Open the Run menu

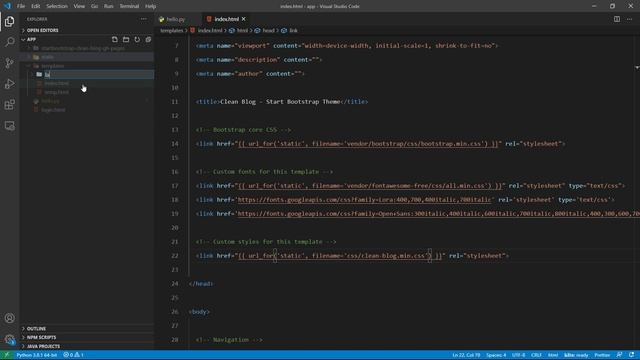109,6
